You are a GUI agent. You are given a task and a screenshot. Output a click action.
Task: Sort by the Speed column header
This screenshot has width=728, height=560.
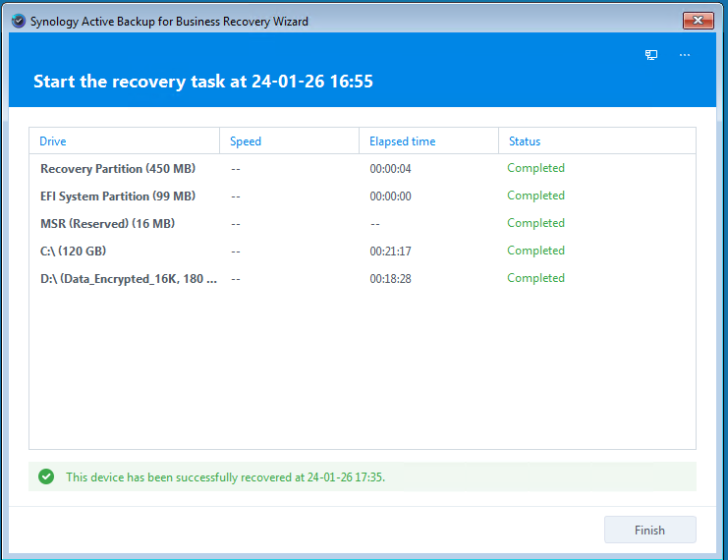pyautogui.click(x=289, y=141)
